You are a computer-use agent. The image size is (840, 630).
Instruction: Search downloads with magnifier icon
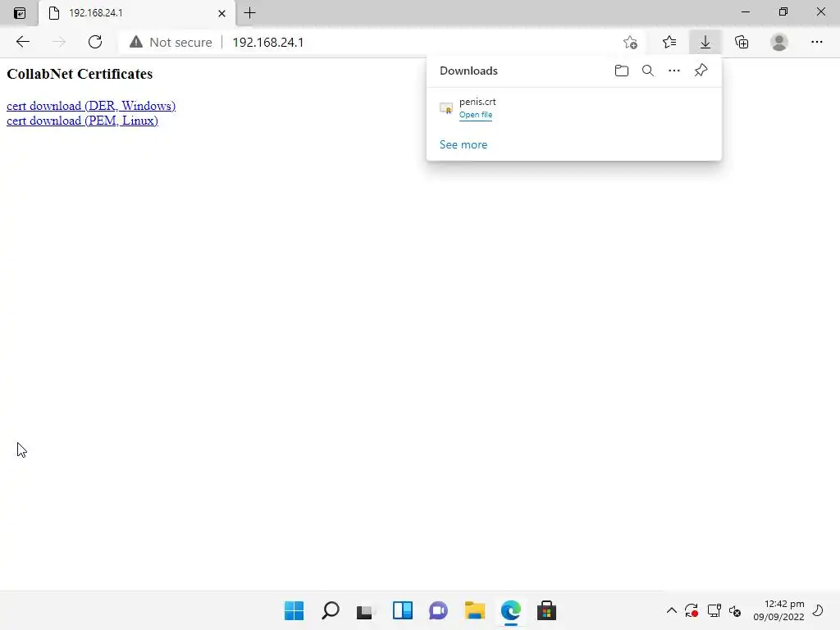[648, 71]
